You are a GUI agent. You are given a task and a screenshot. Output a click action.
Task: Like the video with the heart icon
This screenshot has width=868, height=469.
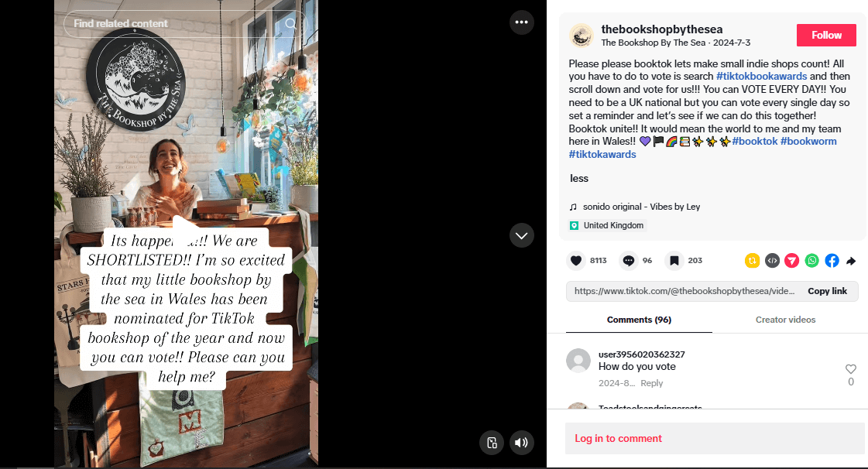(576, 261)
